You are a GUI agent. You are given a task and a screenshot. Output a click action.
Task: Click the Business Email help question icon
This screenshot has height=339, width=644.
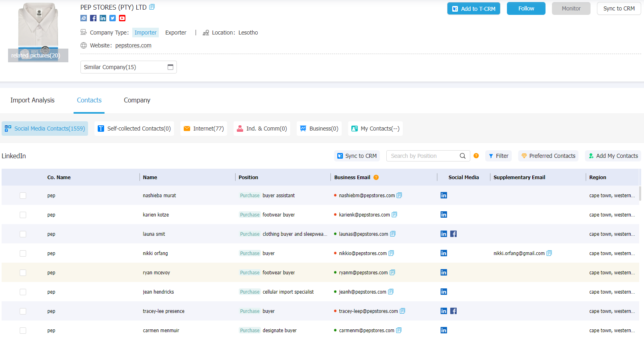pos(376,177)
